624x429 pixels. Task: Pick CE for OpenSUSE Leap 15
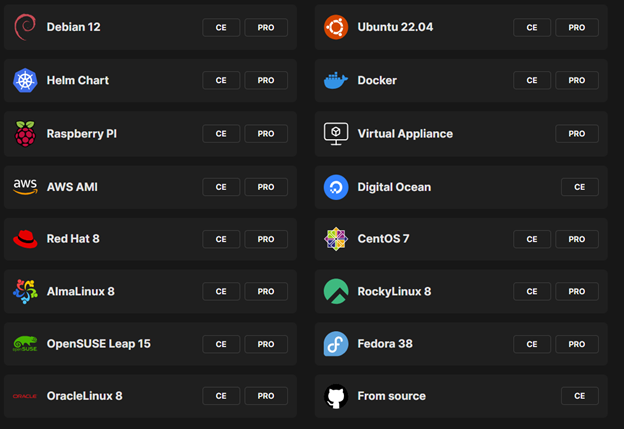[221, 344]
